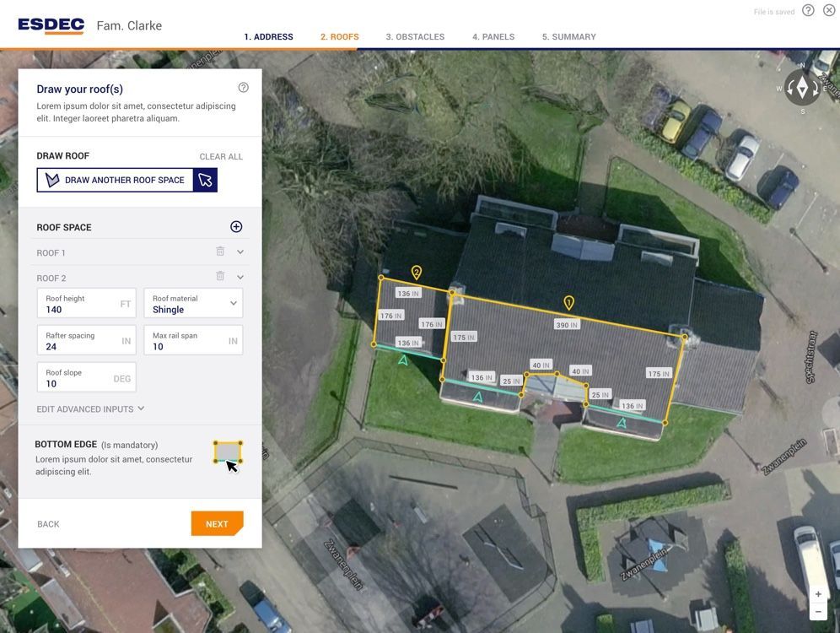840x633 pixels.
Task: Open the Panels step
Action: tap(494, 35)
